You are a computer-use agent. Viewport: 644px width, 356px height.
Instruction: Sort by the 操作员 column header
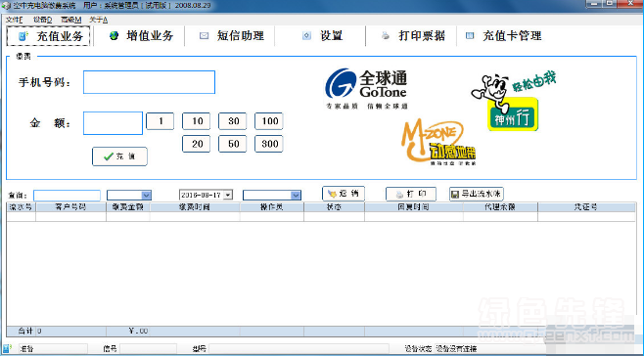272,207
